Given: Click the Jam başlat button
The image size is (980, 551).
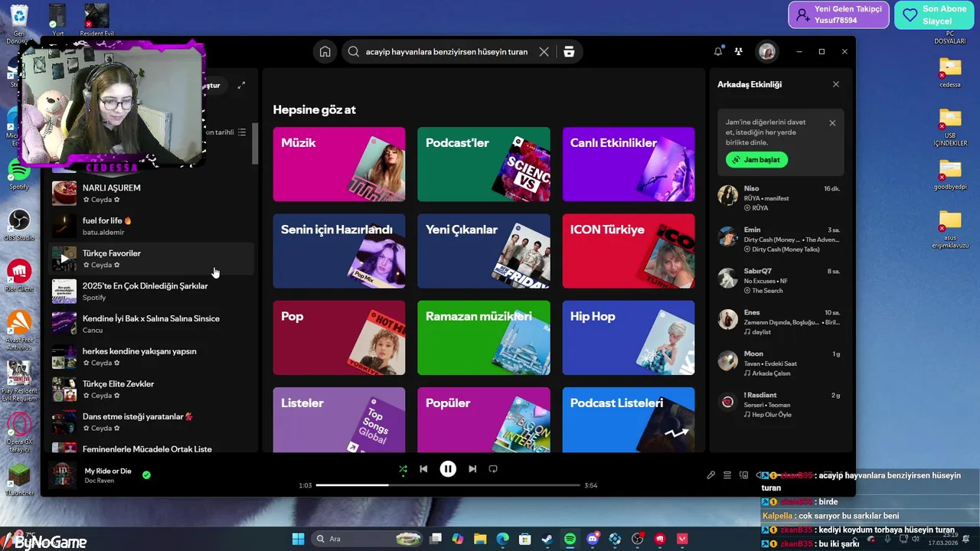Looking at the screenshot, I should point(757,159).
